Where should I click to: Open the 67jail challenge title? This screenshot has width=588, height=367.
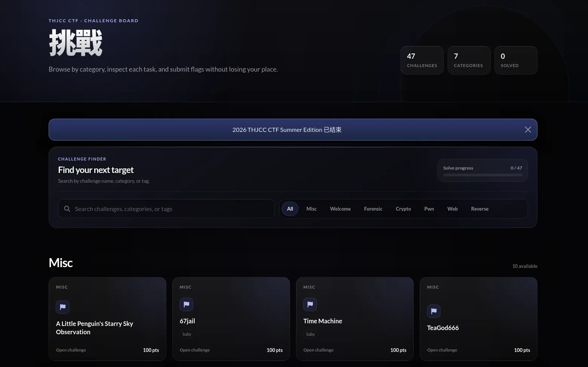click(187, 321)
